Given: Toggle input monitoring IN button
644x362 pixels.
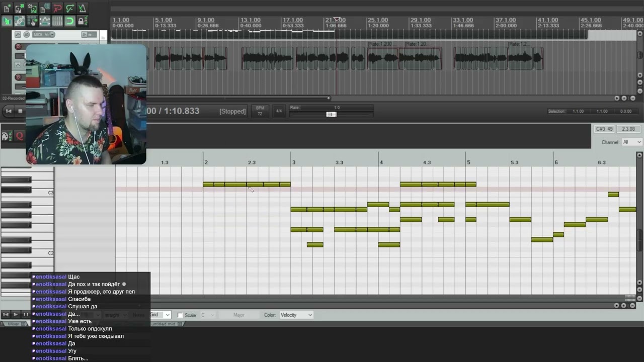Looking at the screenshot, I should click(90, 35).
